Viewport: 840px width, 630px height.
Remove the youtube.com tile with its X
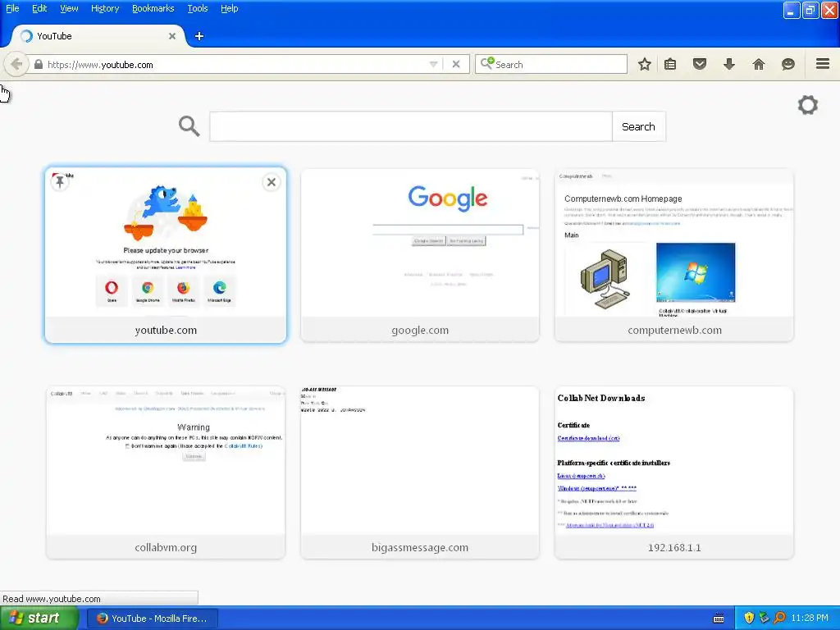coord(272,182)
